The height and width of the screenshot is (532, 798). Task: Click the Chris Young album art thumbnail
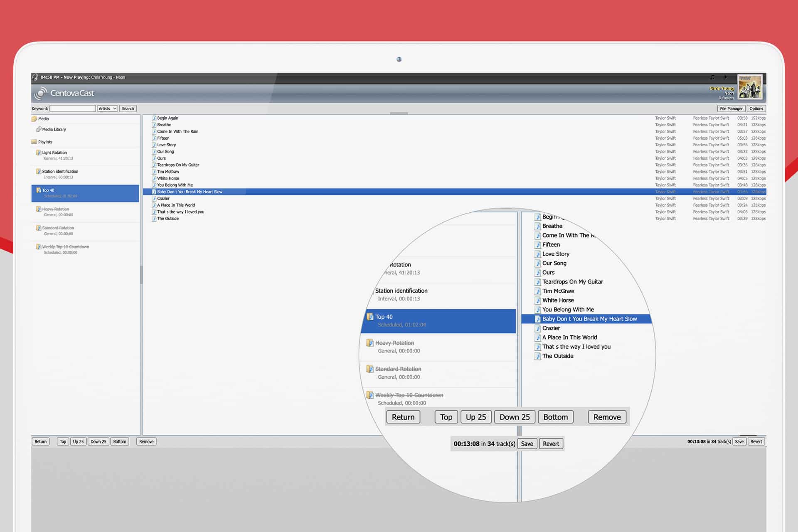pos(750,87)
